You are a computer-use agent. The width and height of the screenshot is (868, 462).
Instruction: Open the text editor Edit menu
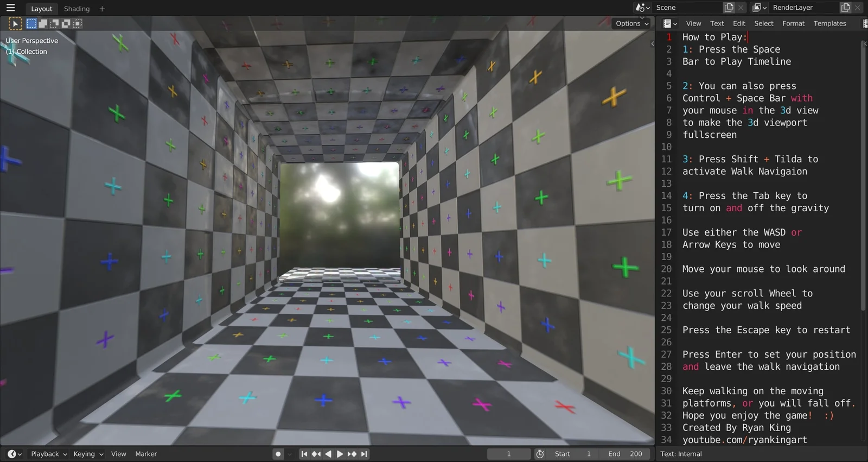[739, 23]
